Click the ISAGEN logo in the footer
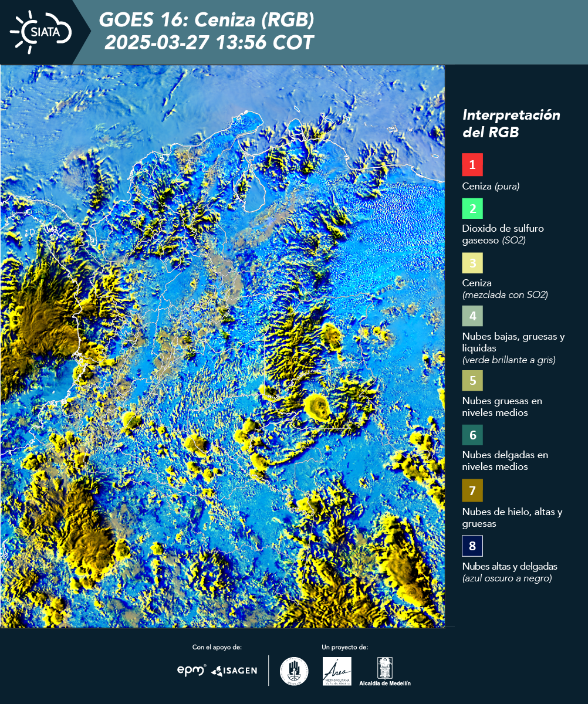 (234, 671)
